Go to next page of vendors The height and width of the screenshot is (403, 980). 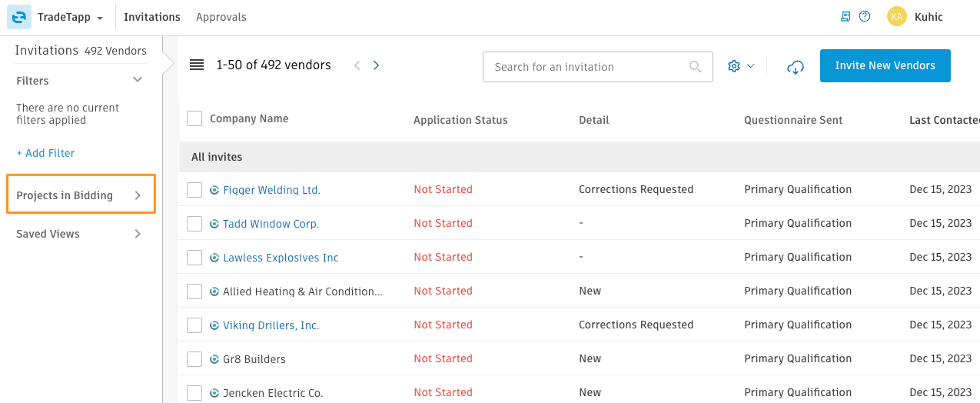click(x=377, y=65)
